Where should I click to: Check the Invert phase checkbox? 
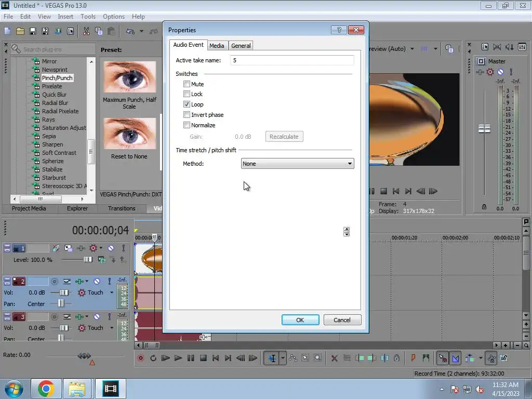pyautogui.click(x=187, y=115)
